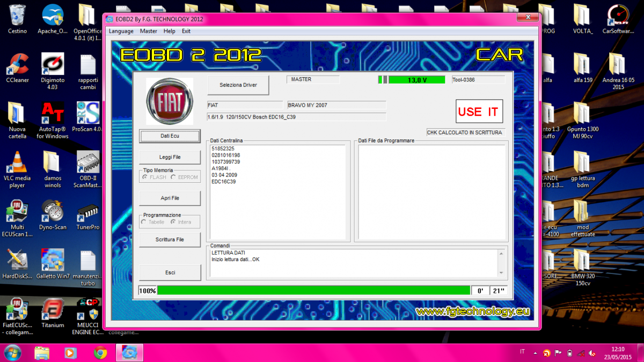The height and width of the screenshot is (362, 644).
Task: Click the Comandi log scroll-up arrow
Action: click(502, 253)
